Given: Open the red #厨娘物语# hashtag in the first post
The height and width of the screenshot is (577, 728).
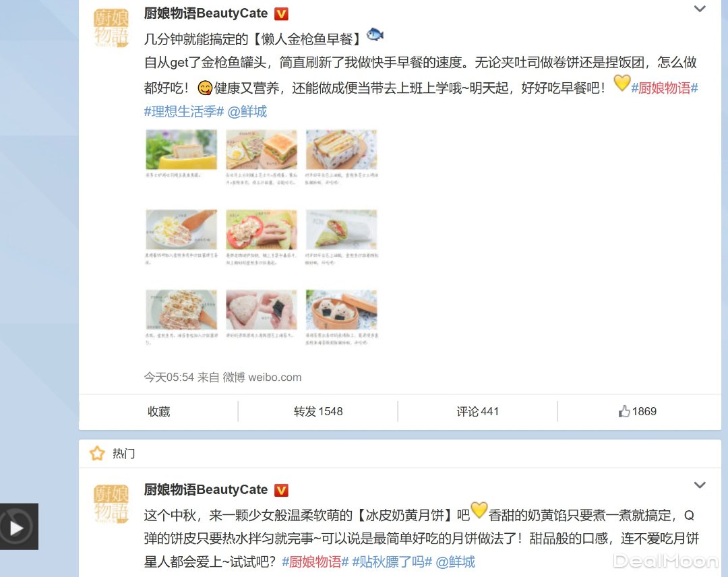Looking at the screenshot, I should coord(665,88).
